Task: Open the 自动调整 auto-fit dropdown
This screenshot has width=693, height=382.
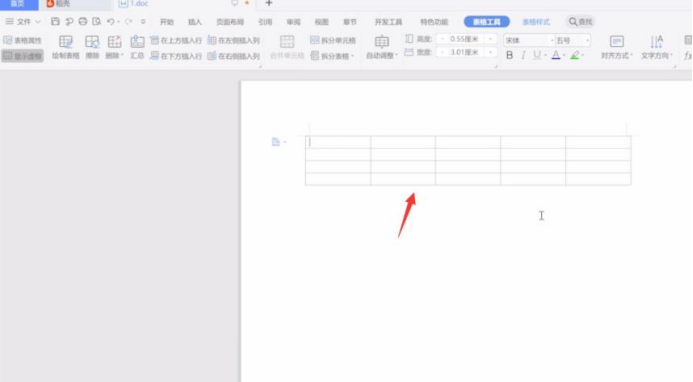Action: [x=382, y=47]
